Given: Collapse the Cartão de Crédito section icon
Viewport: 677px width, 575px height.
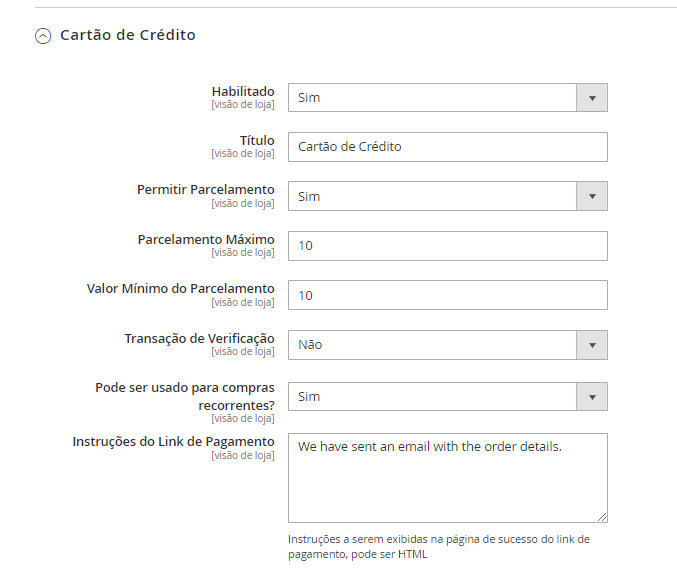Looking at the screenshot, I should 42,36.
